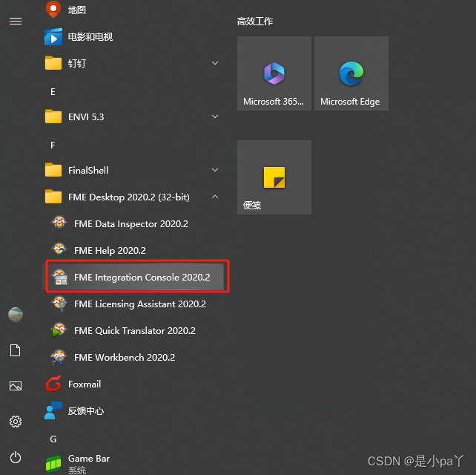Viewport: 476px width, 475px height.
Task: Click the 'FME Quick Translator 2020.2' label
Action: coord(135,331)
